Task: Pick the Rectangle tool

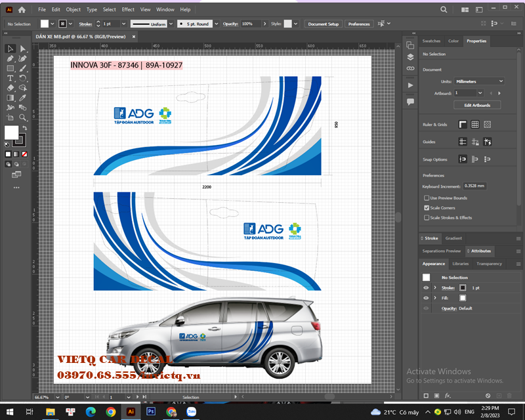Action: [x=10, y=68]
